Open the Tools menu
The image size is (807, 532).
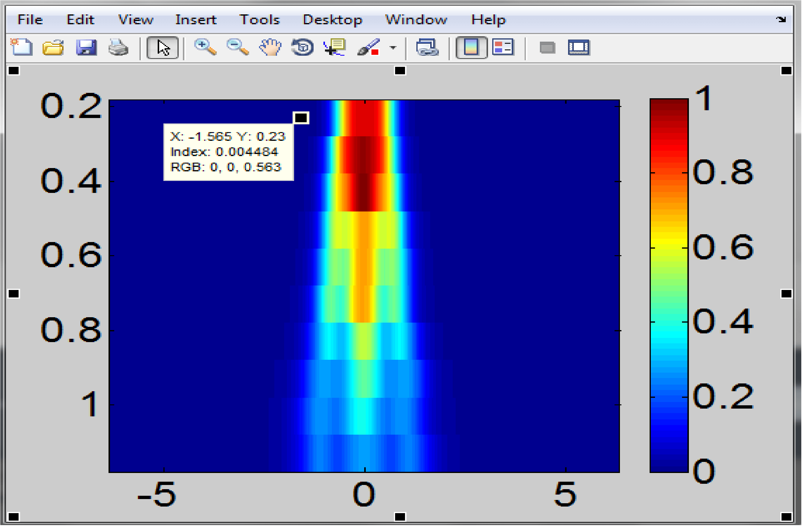pos(260,19)
